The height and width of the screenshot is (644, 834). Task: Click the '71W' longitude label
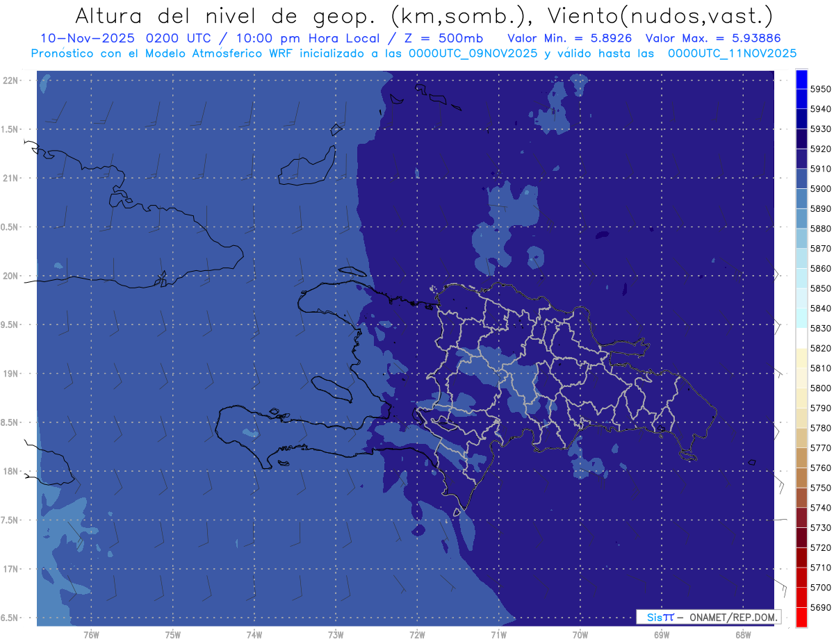click(x=499, y=635)
